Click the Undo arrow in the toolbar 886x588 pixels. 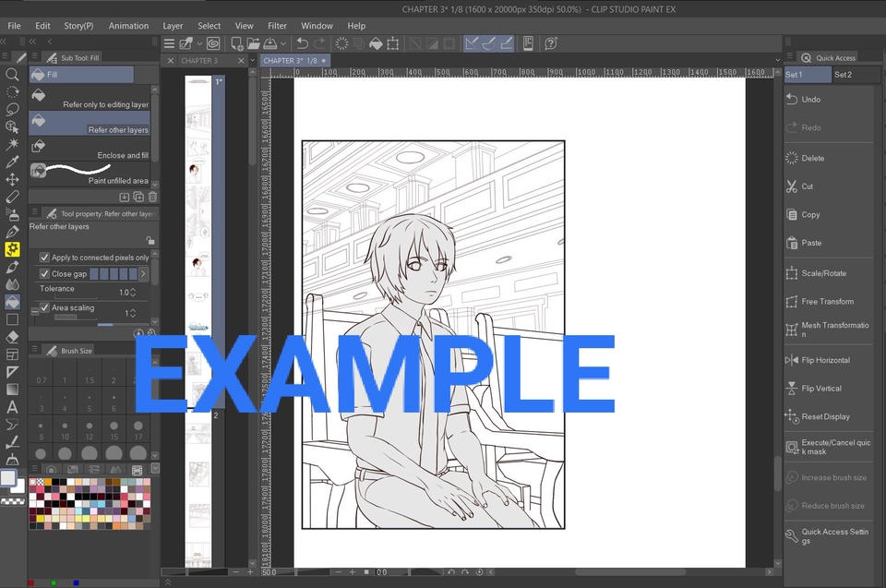303,43
